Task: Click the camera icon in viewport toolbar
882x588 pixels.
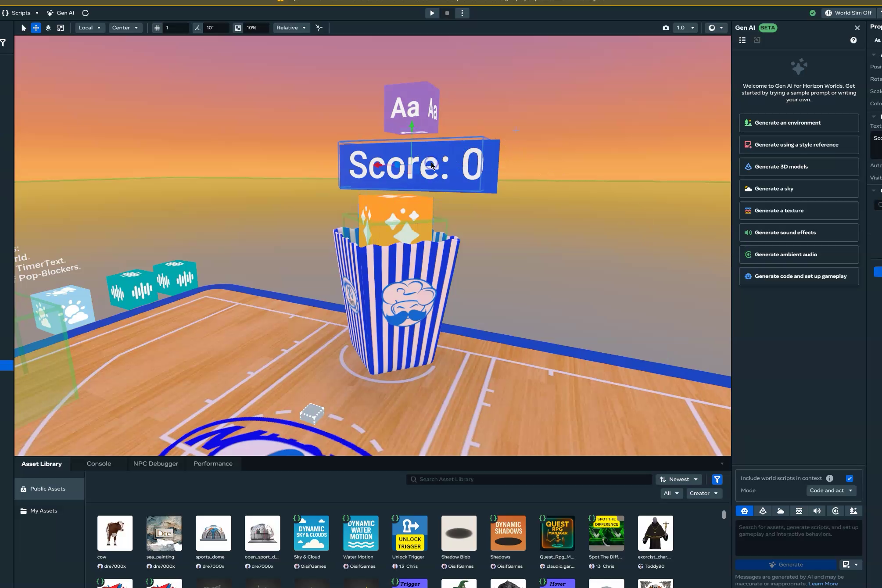Action: 666,28
